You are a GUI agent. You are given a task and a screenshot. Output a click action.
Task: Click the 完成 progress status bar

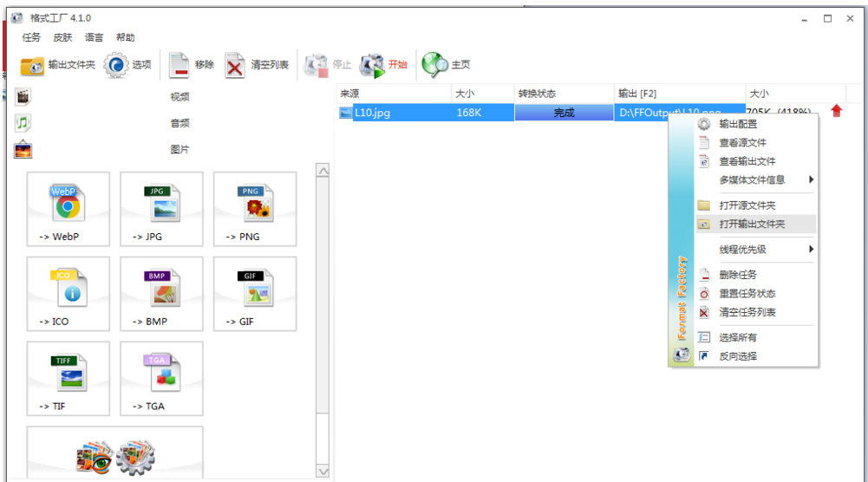tap(565, 113)
